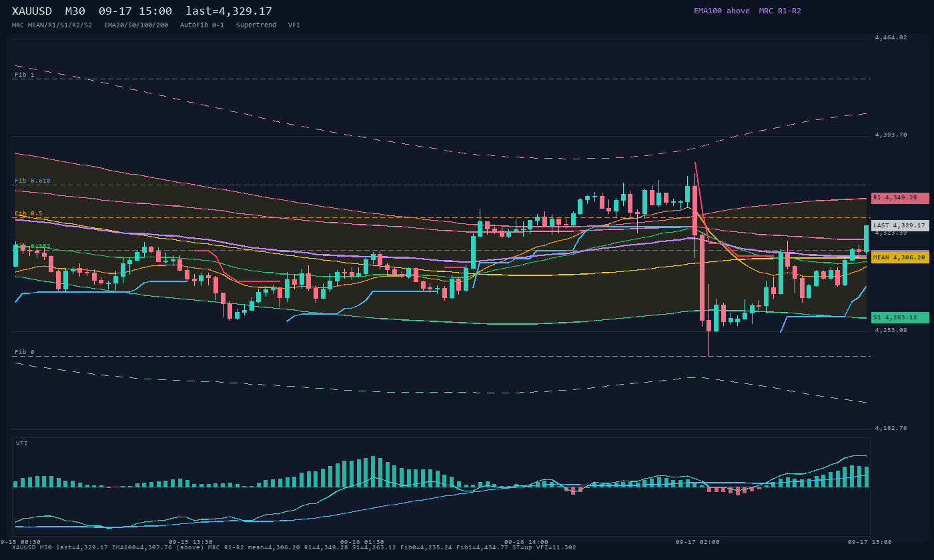
Task: Click the 'Fib 0.5' level label
Action: coord(29,213)
